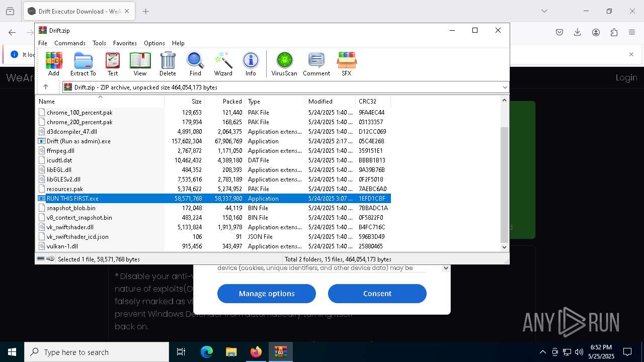Image resolution: width=644 pixels, height=362 pixels.
Task: Launch the Wizard wand icon
Action: 223,64
